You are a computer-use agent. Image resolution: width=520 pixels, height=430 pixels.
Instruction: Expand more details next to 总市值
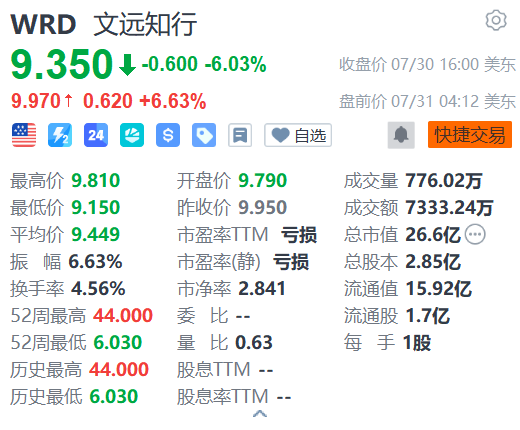click(x=475, y=234)
